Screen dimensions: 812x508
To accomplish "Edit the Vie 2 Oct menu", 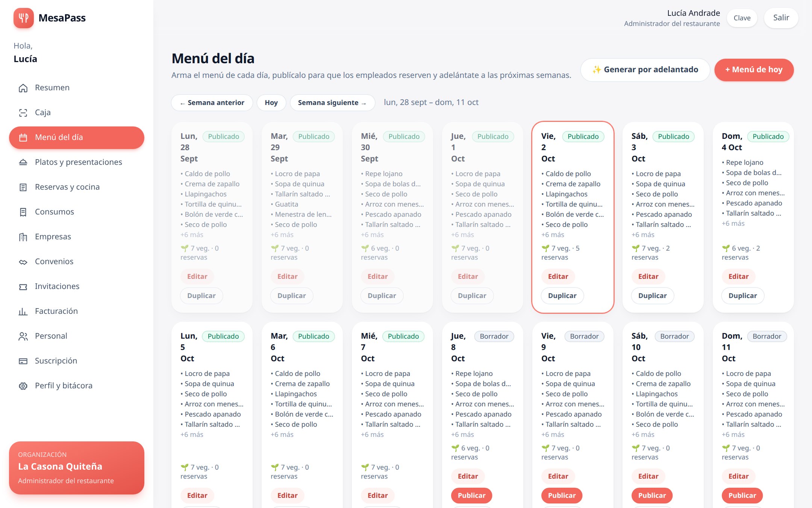I will click(558, 277).
